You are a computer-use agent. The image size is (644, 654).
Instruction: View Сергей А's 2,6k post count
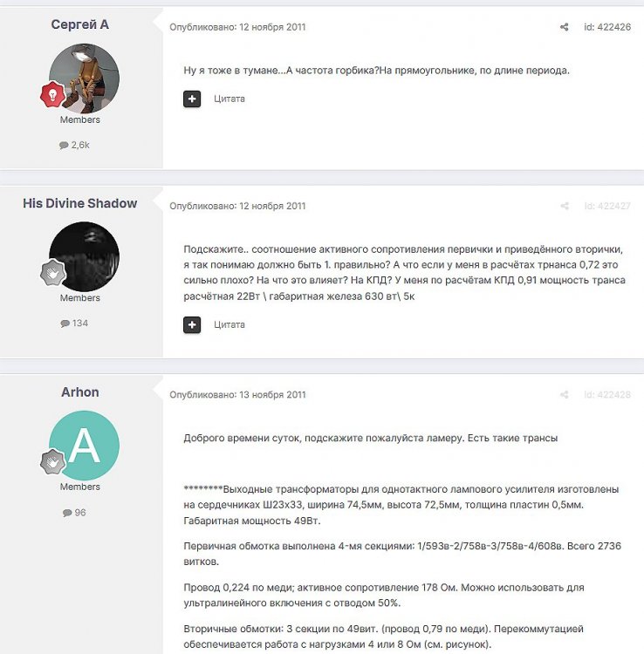[74, 145]
